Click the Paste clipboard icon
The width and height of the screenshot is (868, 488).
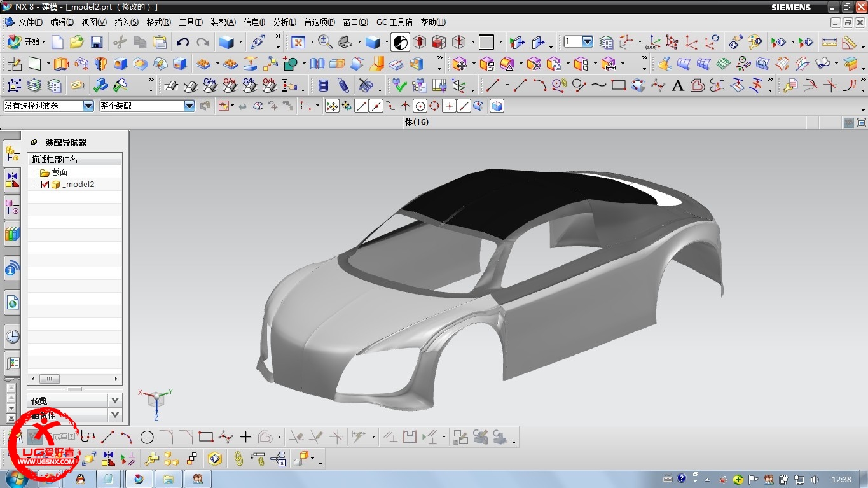tap(160, 43)
